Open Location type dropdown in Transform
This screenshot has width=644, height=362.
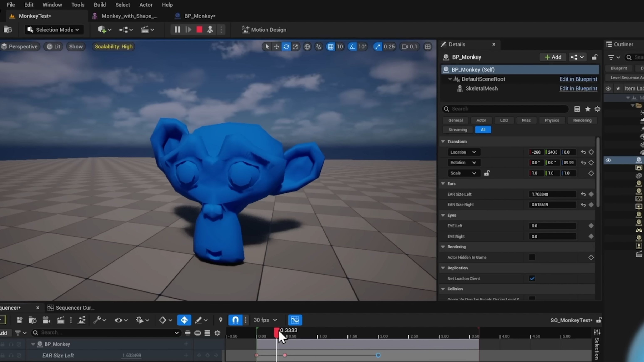point(464,152)
